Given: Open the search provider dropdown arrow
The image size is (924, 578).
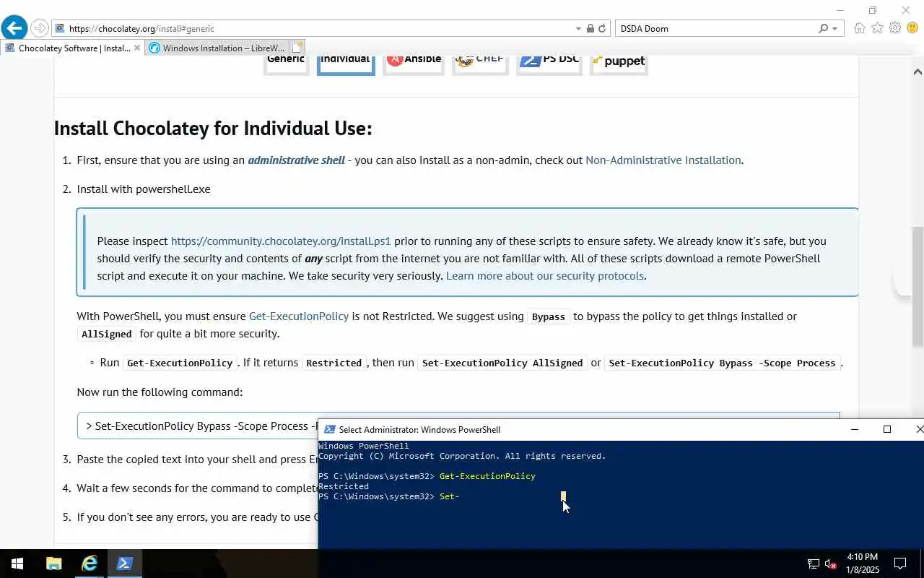Looking at the screenshot, I should 834,29.
